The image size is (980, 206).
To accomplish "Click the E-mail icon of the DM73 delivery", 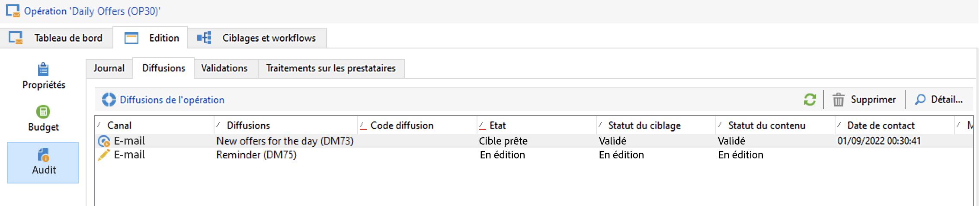I will pos(104,141).
